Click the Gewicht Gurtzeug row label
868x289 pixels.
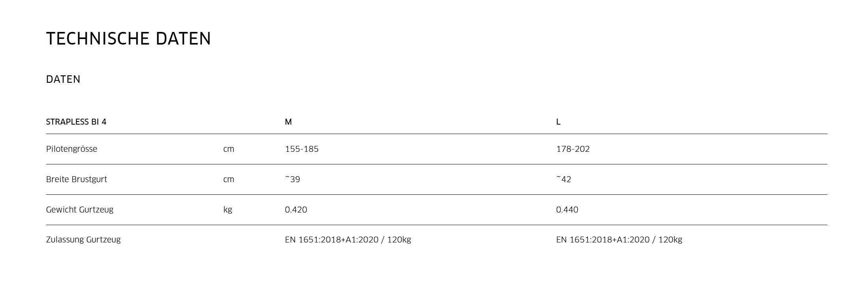click(x=80, y=210)
